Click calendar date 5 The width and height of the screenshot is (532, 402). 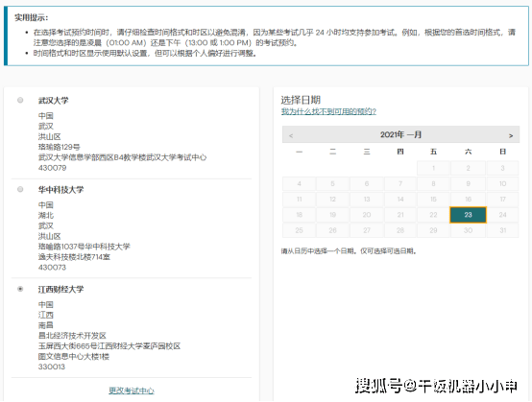[332, 183]
